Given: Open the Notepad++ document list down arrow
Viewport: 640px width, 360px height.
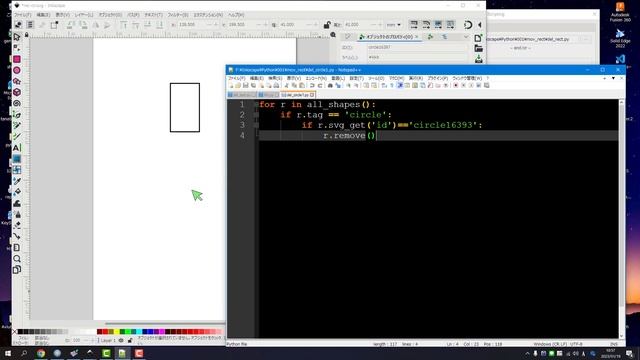Looking at the screenshot, I should pyautogui.click(x=613, y=78).
